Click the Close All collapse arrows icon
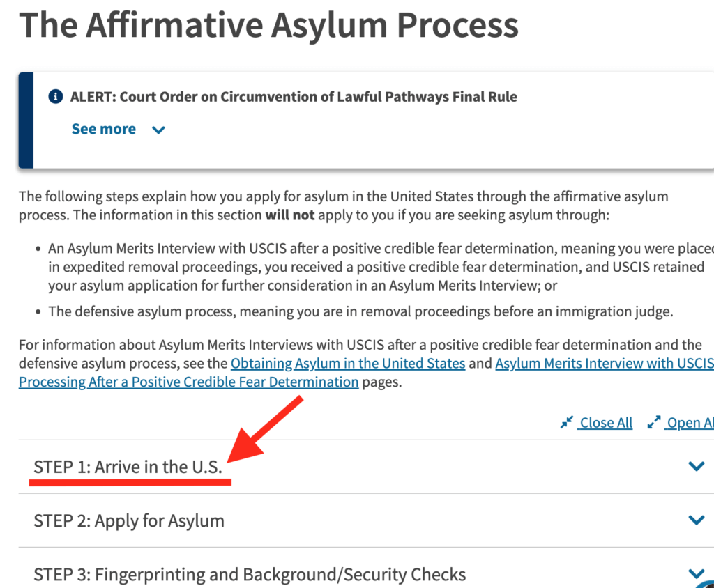 click(x=567, y=422)
